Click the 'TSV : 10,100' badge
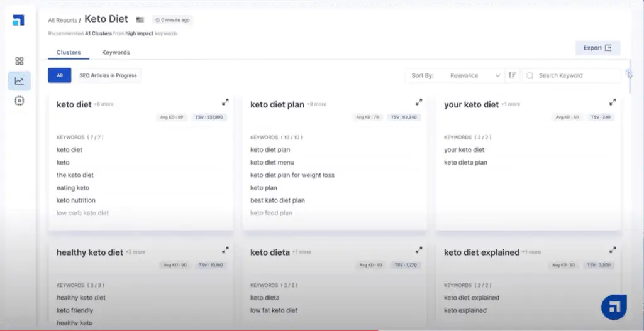 point(211,265)
